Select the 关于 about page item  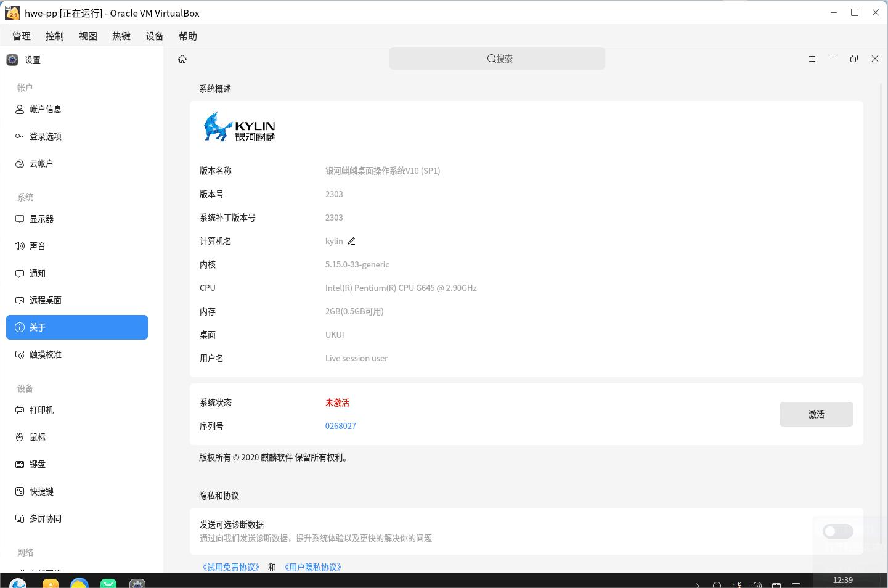point(77,327)
